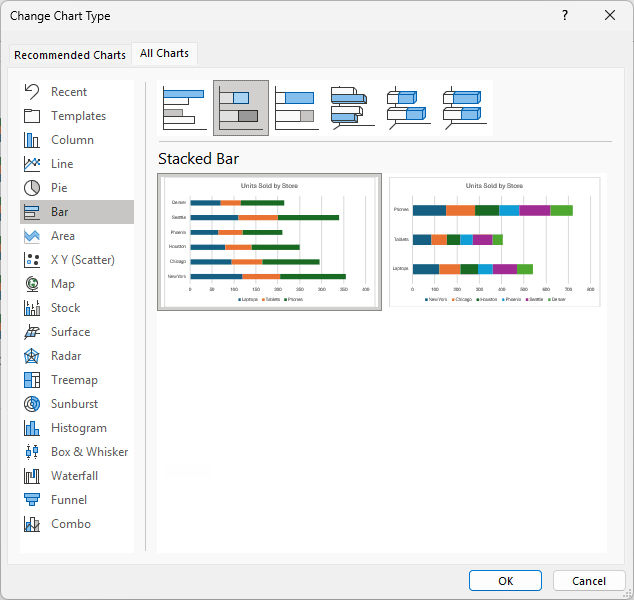Open dialog help with question mark
Image resolution: width=634 pixels, height=600 pixels.
[x=565, y=16]
